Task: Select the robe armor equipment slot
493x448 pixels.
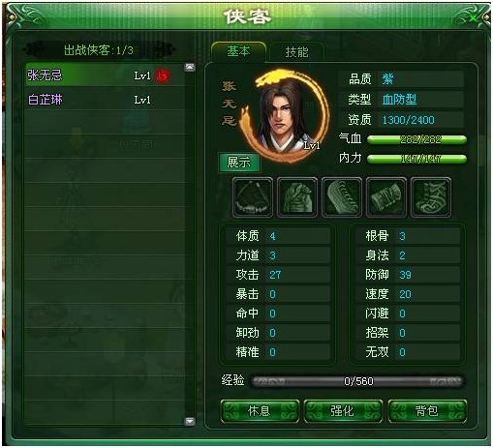Action: click(x=297, y=197)
